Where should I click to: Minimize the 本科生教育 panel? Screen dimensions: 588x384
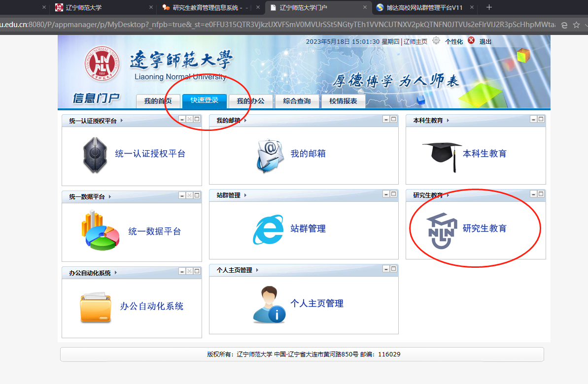point(533,119)
